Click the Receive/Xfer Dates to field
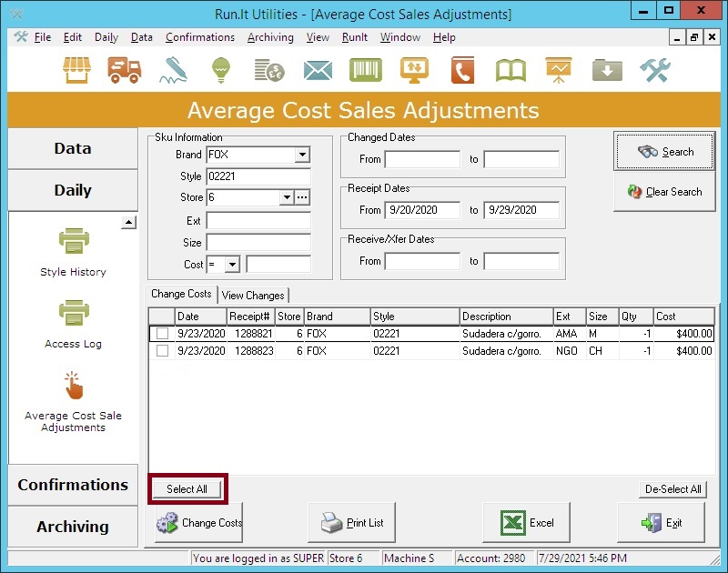This screenshot has height=573, width=728. pyautogui.click(x=521, y=261)
